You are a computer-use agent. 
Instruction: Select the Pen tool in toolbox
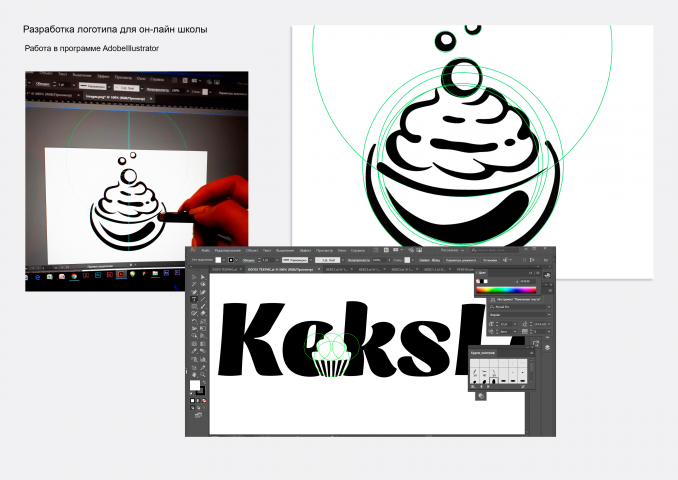click(194, 292)
